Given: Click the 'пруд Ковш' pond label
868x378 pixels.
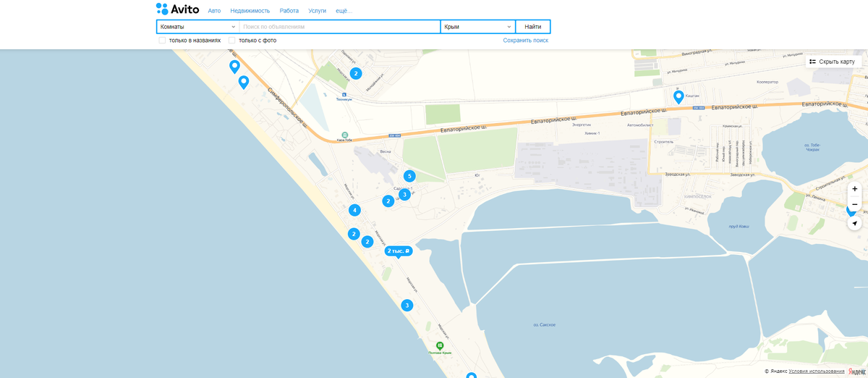Looking at the screenshot, I should click(x=739, y=227).
